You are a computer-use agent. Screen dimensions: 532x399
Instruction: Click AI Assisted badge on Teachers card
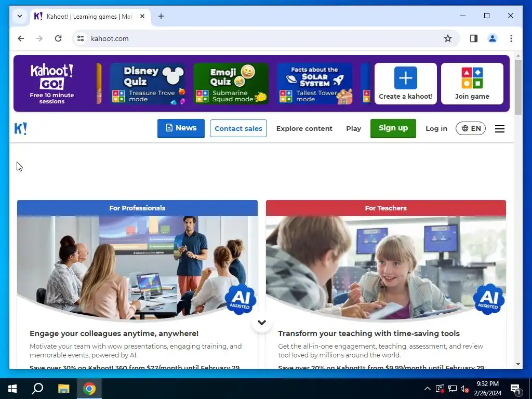tap(489, 299)
